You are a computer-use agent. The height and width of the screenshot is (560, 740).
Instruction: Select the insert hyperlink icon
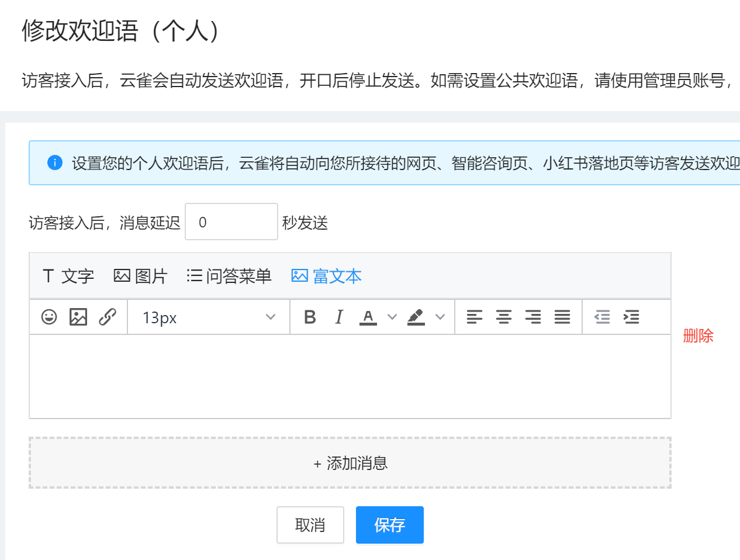coord(108,317)
